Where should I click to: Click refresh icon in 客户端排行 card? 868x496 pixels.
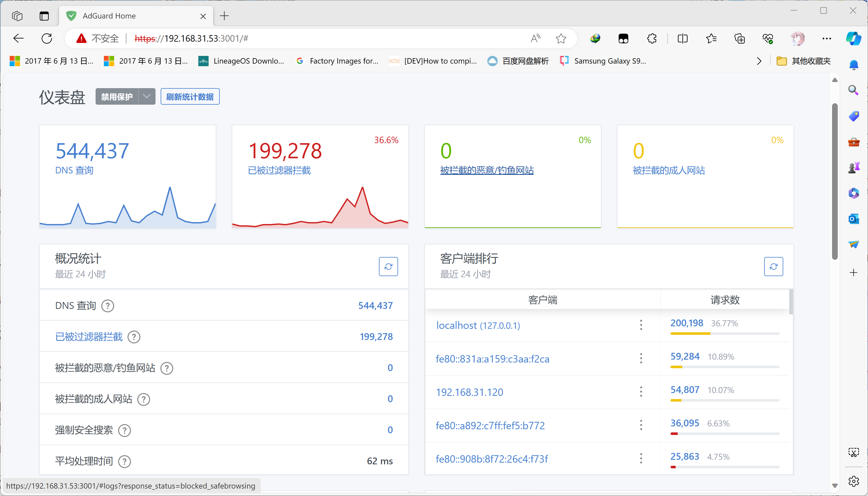coord(773,266)
